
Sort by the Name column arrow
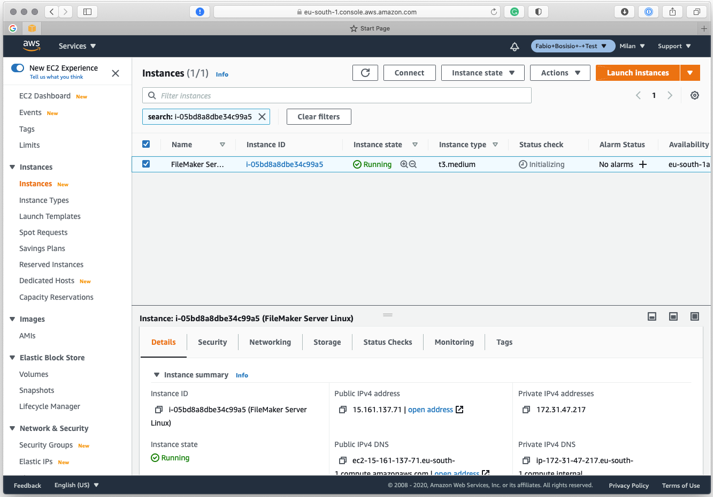tap(222, 145)
